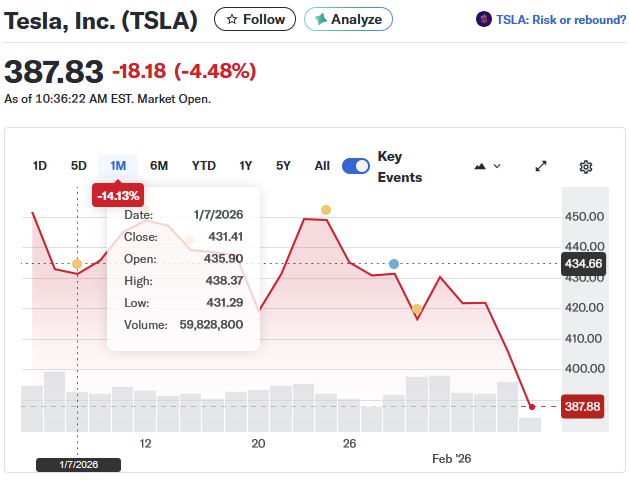Screen dimensions: 629x480
Task: Click the blue key event marker dot
Action: click(x=394, y=263)
